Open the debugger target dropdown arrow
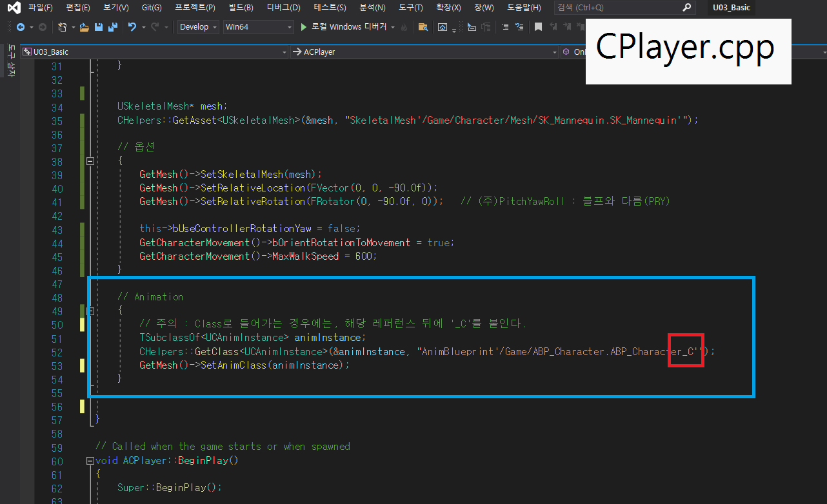The height and width of the screenshot is (504, 827). coord(392,27)
